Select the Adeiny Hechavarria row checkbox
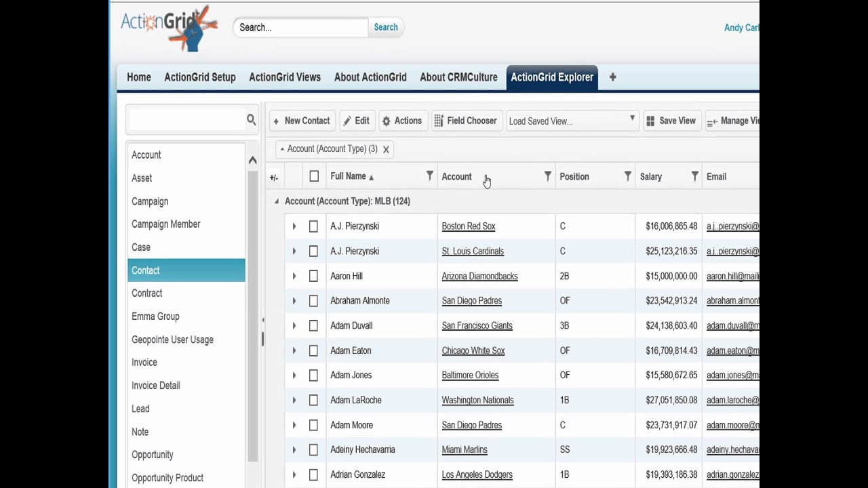Viewport: 868px width, 488px height. pos(313,450)
